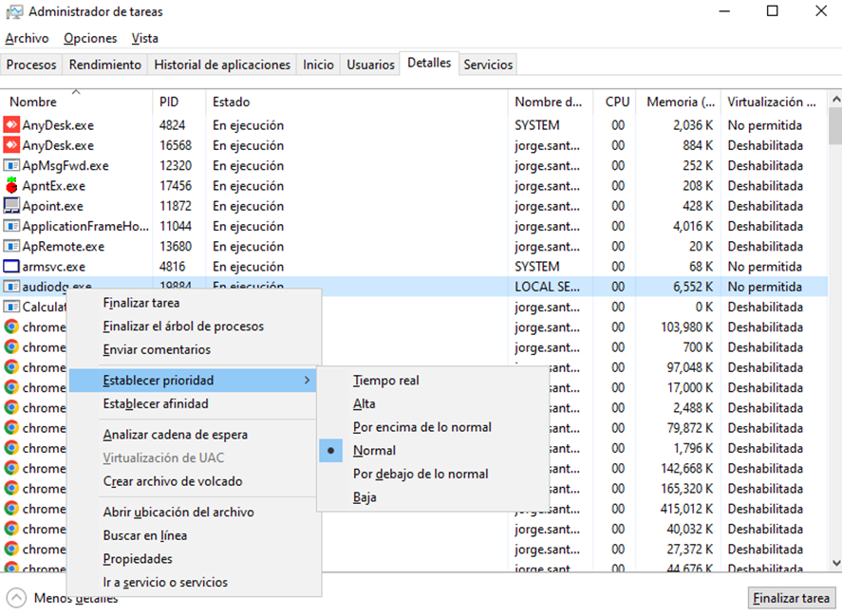Click the Apoint.exe monitor icon
Viewport: 842px width, 616px height.
pos(11,206)
